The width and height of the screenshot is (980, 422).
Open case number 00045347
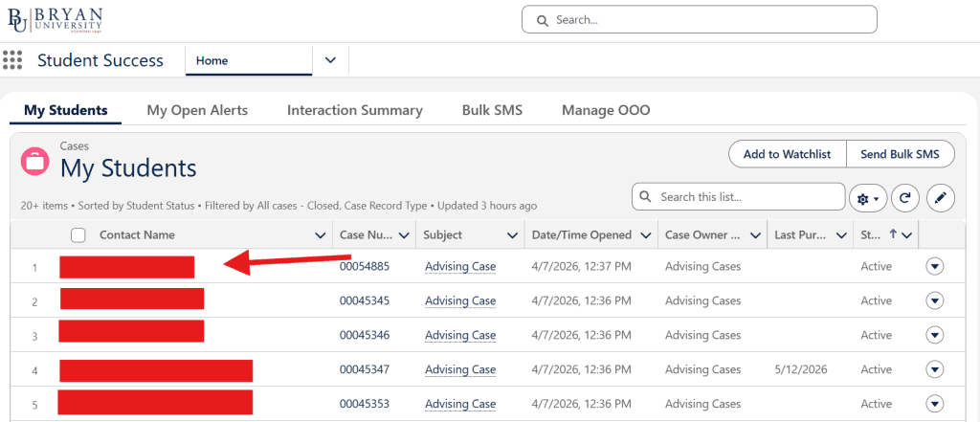click(x=365, y=369)
